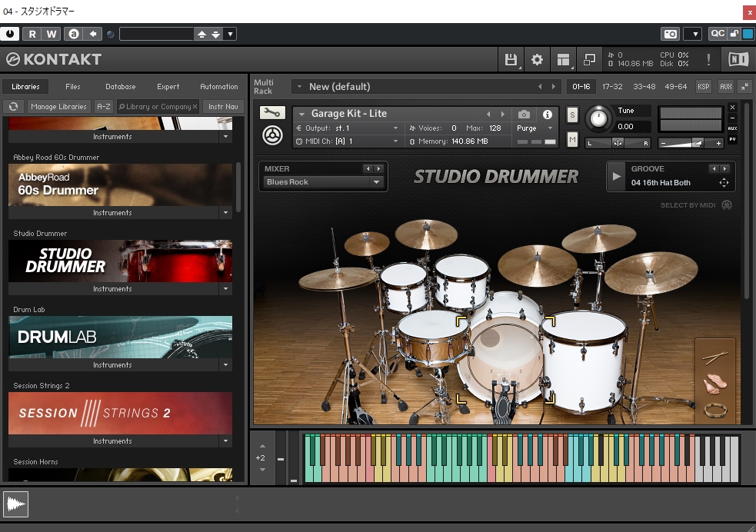Image resolution: width=756 pixels, height=532 pixels.
Task: Open instrument edit mode with the wrench icon
Action: click(x=271, y=113)
